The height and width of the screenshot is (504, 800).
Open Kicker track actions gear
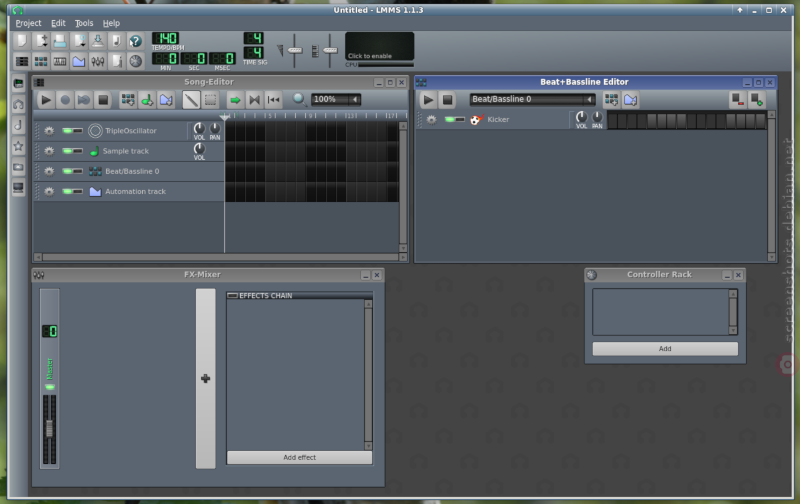pos(432,119)
